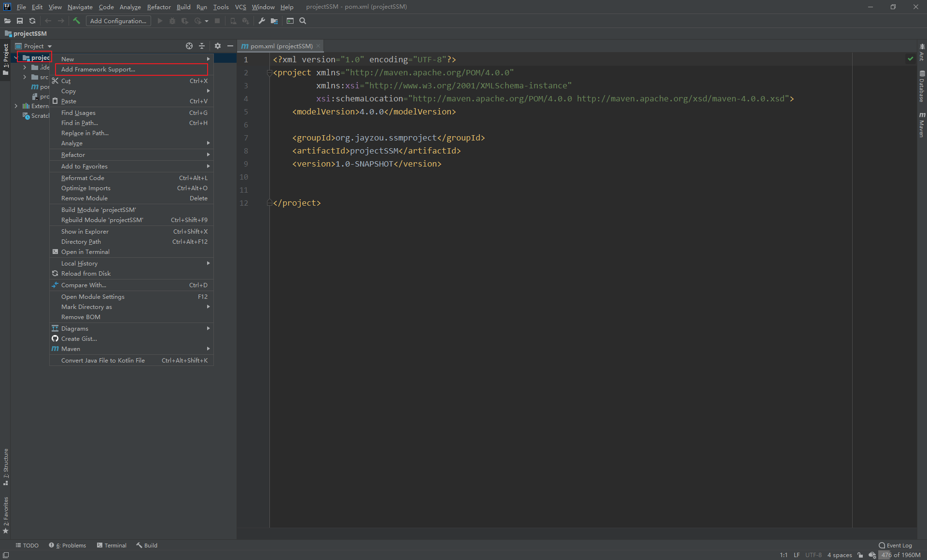Viewport: 927px width, 560px height.
Task: Click the Back navigation arrow
Action: (x=48, y=21)
